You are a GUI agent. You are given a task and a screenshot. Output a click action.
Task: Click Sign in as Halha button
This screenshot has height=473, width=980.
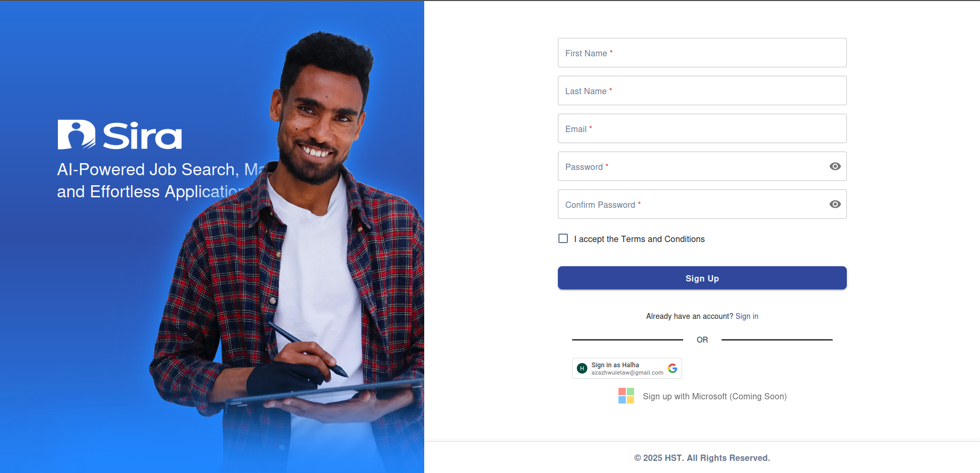[x=627, y=368]
